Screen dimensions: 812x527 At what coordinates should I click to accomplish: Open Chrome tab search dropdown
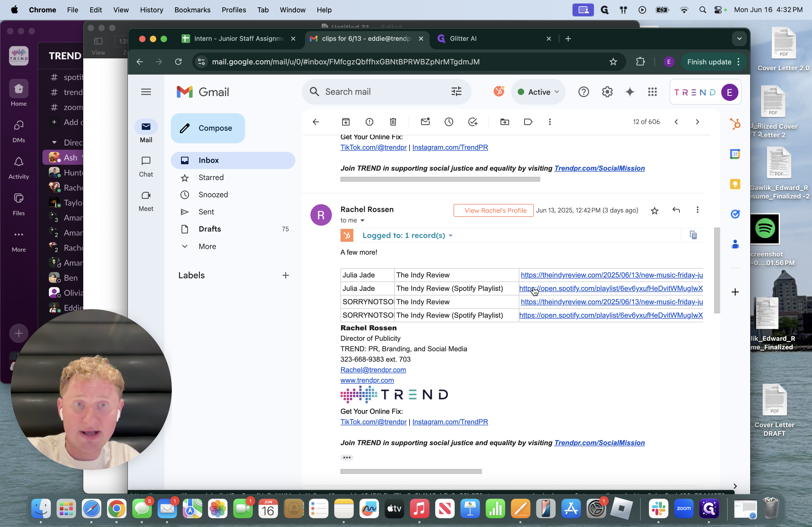(739, 39)
